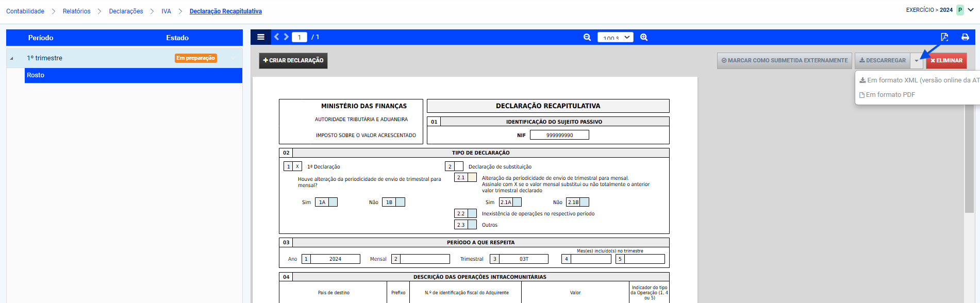Click the zoom out magnifier icon
This screenshot has width=980, height=303.
click(587, 37)
